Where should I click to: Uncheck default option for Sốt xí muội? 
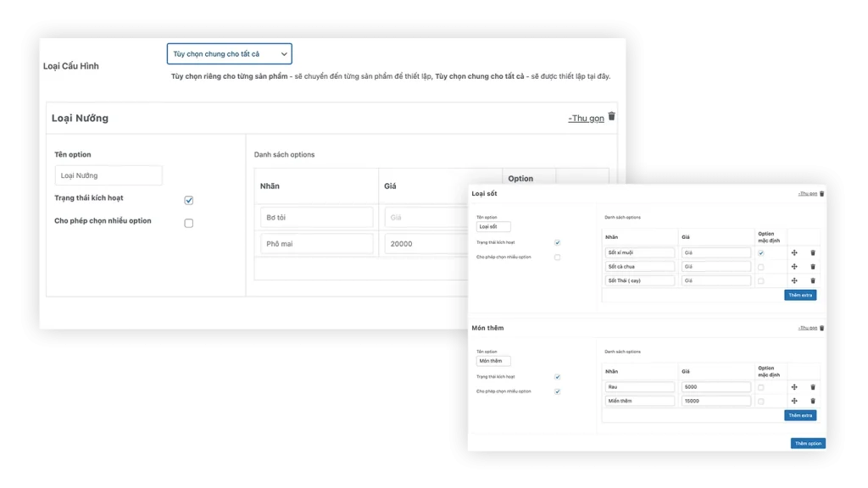[x=760, y=252]
